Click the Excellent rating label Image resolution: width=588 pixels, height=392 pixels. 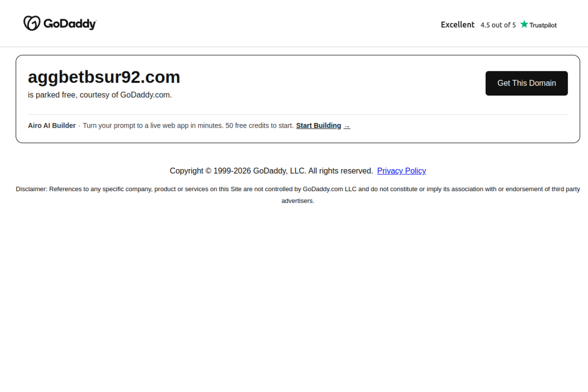click(458, 25)
